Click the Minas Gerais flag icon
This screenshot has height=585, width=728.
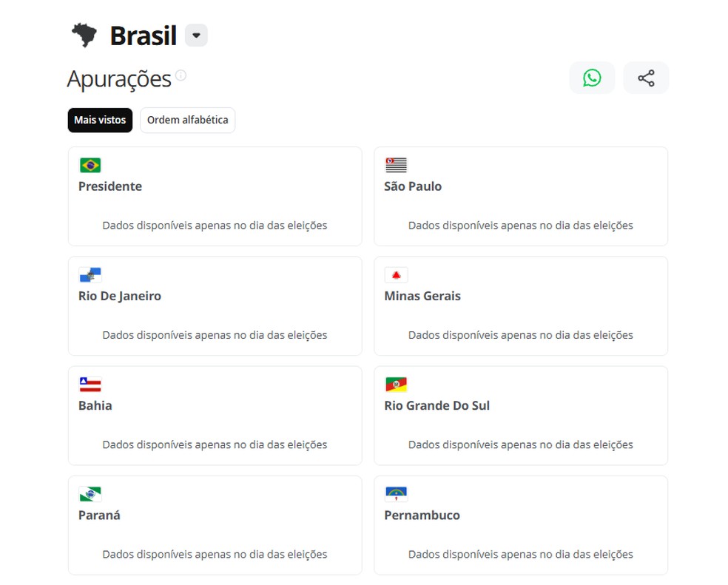click(x=396, y=275)
